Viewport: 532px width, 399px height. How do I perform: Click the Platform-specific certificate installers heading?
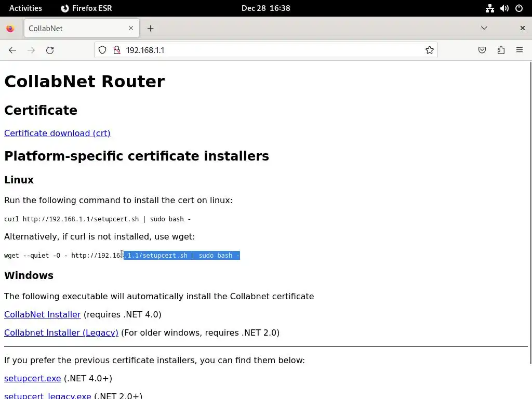[137, 156]
